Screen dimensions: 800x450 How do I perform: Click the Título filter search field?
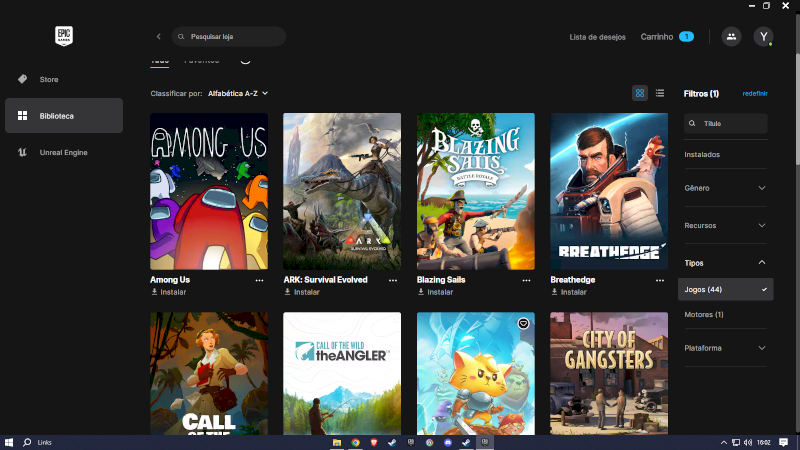click(x=726, y=123)
